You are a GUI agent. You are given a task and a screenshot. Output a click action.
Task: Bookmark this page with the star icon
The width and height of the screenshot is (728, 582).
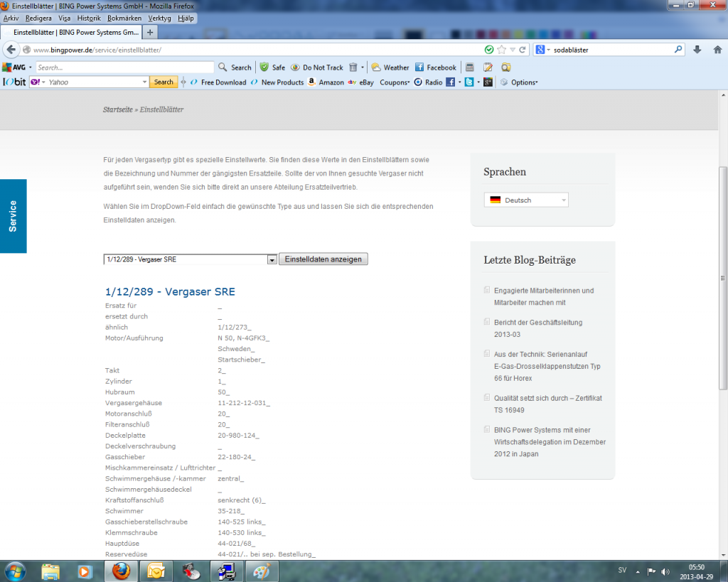502,50
